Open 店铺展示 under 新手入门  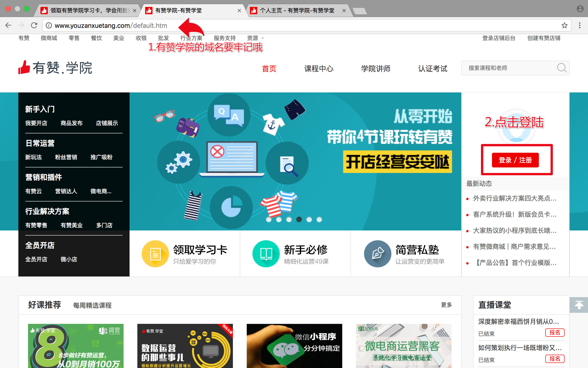click(107, 123)
